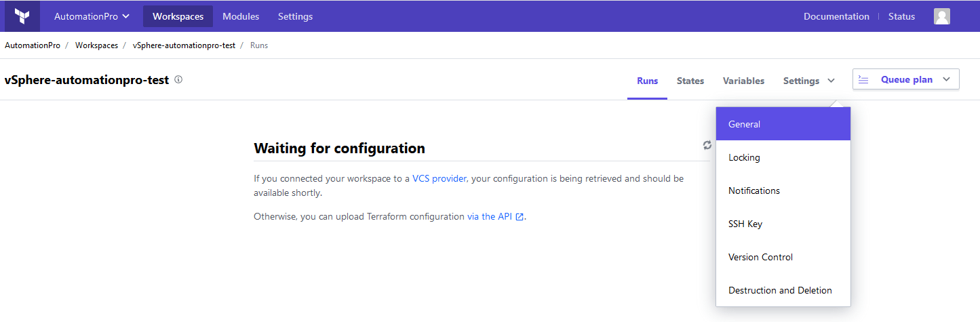Viewport: 980px width, 322px height.
Task: Open Destruction and Deletion settings
Action: point(783,290)
